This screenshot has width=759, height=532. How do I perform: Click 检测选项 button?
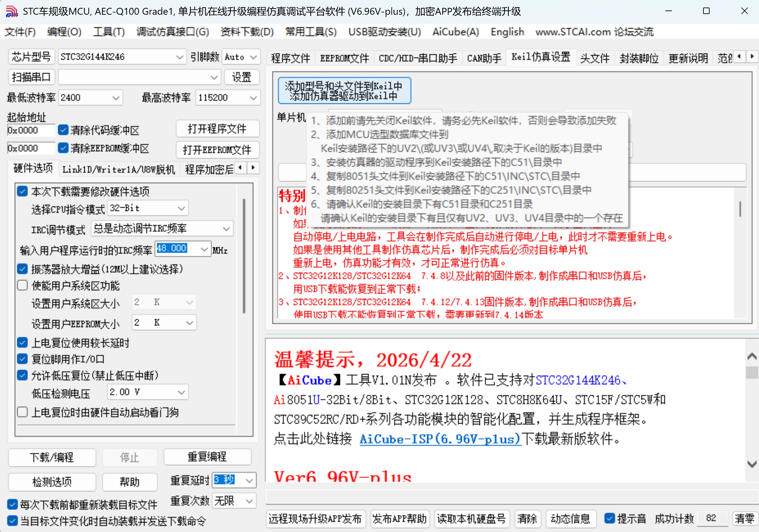coord(52,482)
